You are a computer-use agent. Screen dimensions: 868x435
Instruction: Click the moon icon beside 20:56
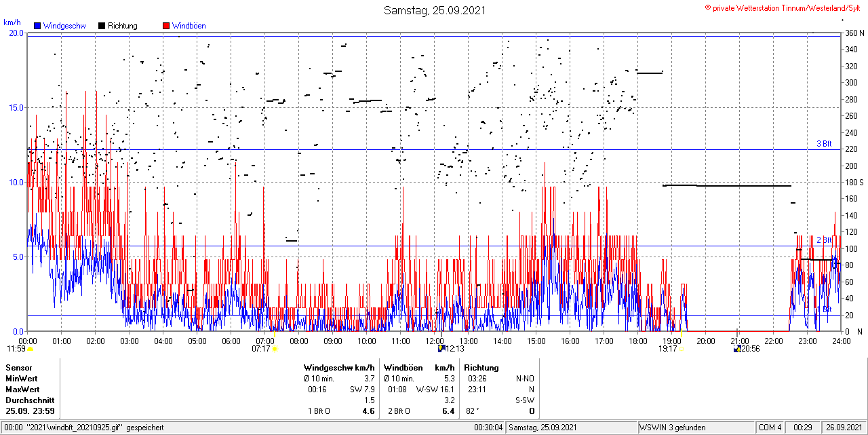pyautogui.click(x=737, y=349)
